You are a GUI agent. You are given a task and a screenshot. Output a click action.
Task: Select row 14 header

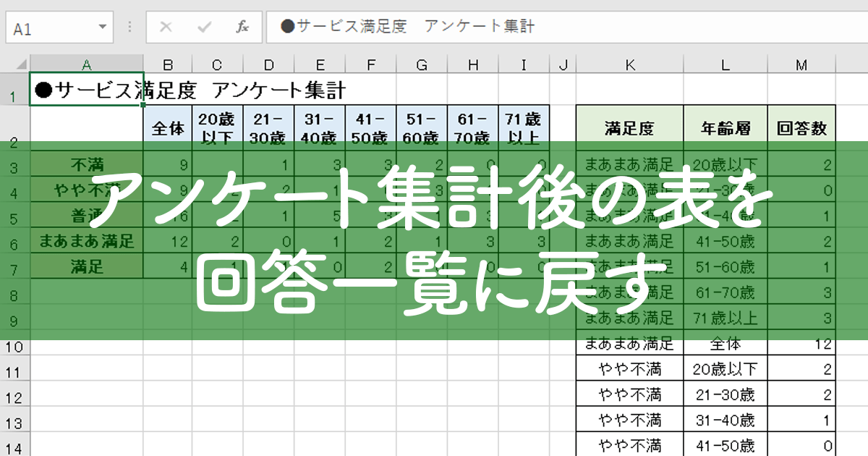point(14,445)
